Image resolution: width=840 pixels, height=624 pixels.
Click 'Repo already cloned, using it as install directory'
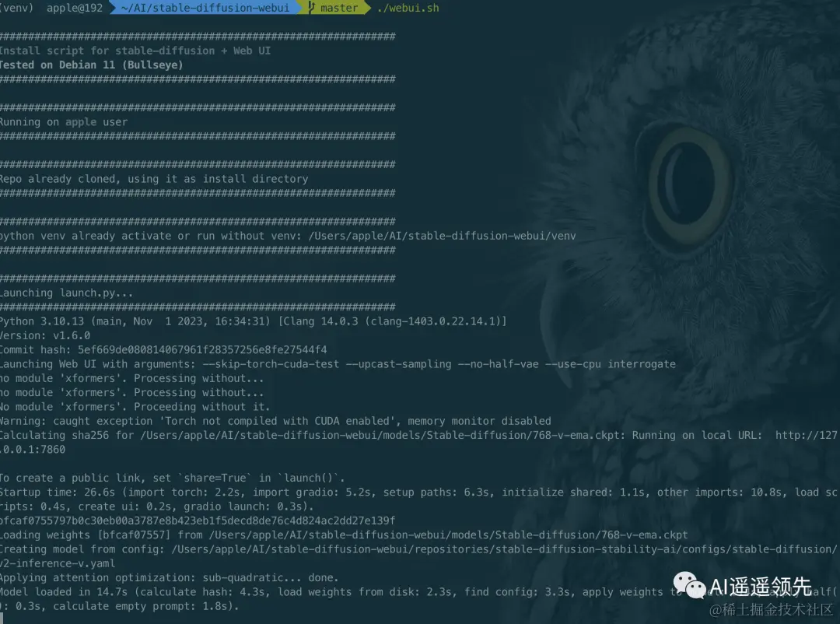154,178
